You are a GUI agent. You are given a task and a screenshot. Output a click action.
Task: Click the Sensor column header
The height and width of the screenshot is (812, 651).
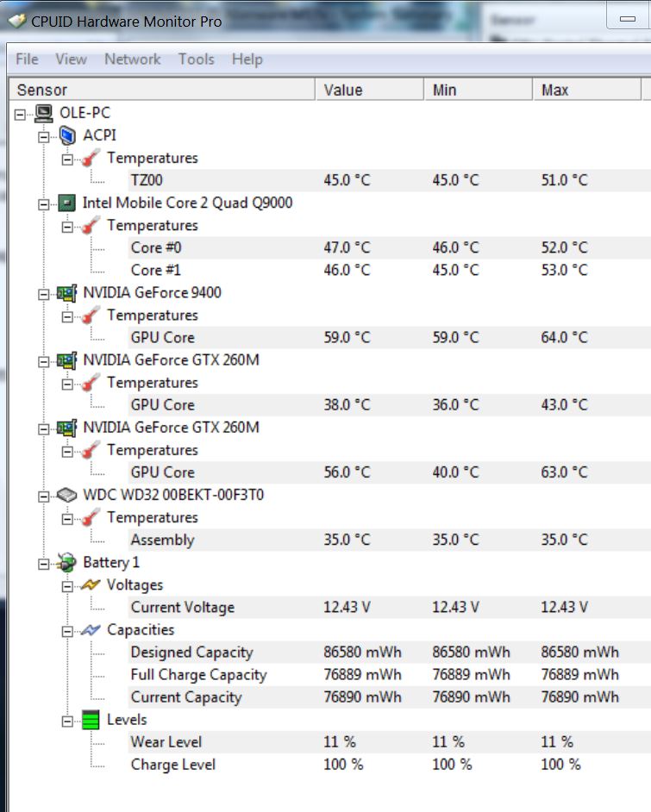[162, 90]
